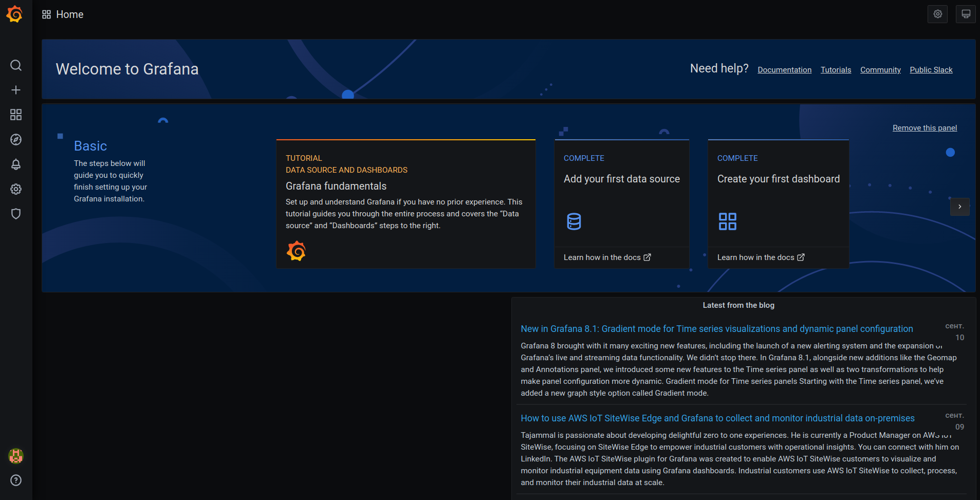Open the Tutorials link
This screenshot has height=500, width=980.
[836, 70]
